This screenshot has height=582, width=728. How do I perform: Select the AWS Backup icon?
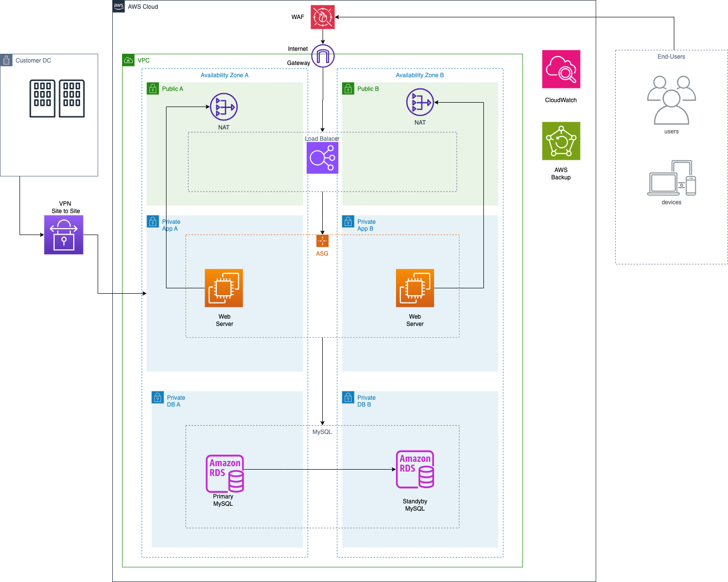[561, 141]
